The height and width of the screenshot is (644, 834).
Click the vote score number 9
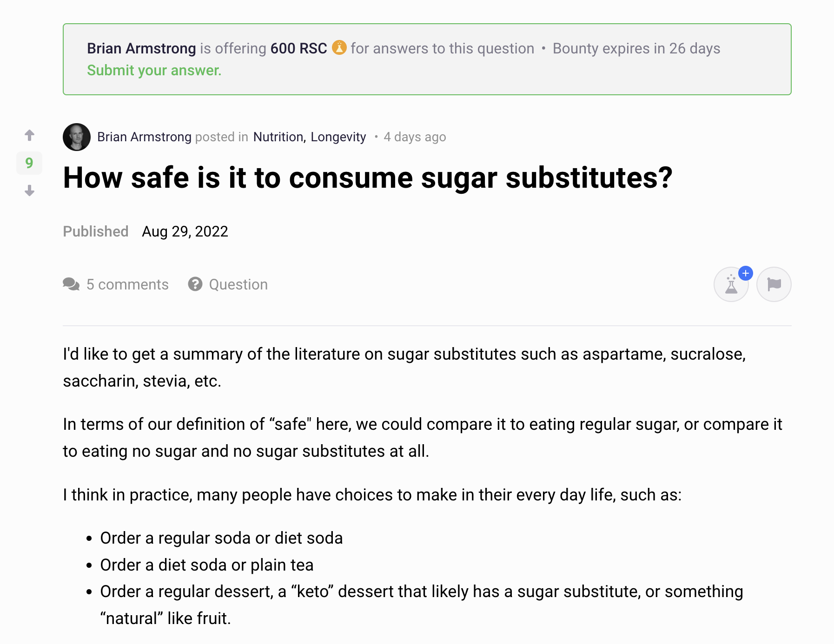[29, 163]
